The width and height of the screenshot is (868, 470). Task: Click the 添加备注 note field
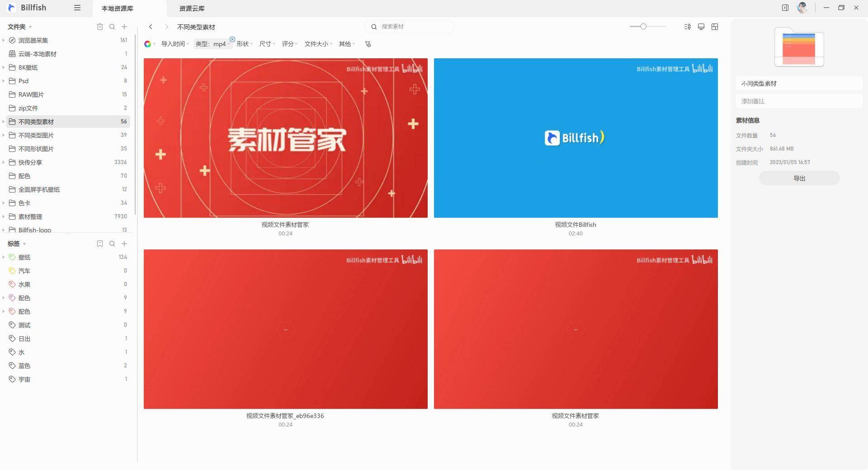(x=799, y=101)
